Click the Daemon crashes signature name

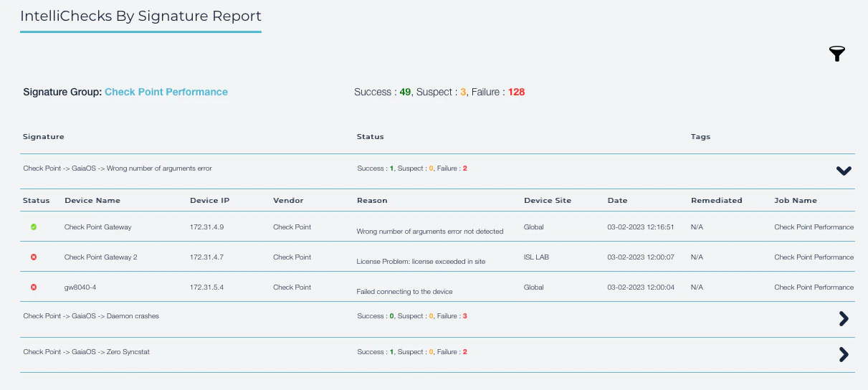click(91, 316)
